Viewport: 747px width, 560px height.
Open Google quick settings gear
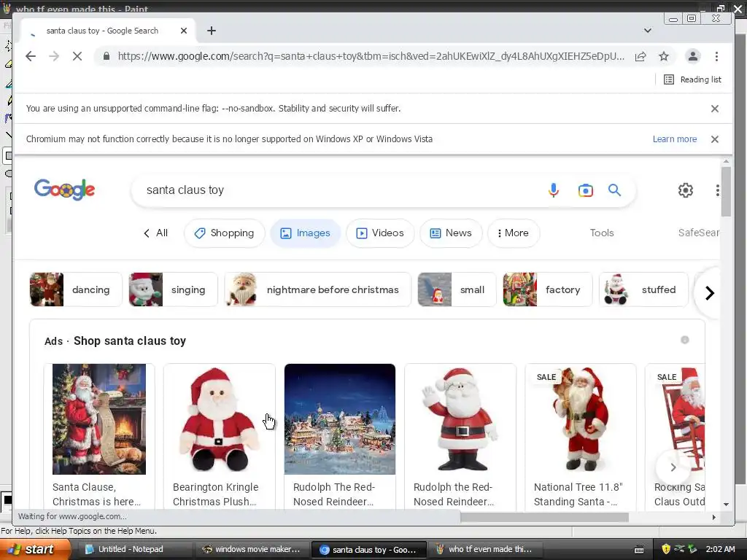point(686,190)
